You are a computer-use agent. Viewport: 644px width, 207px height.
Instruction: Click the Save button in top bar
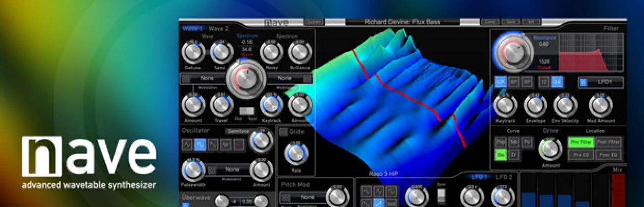(510, 22)
